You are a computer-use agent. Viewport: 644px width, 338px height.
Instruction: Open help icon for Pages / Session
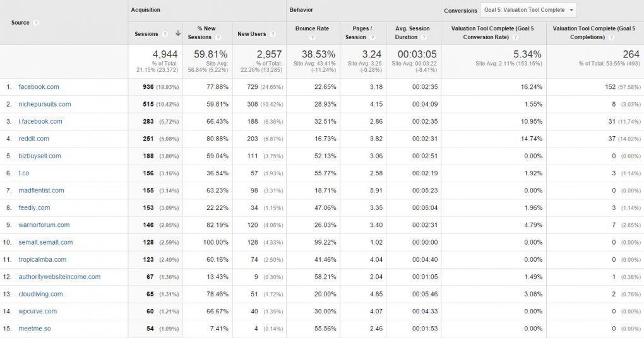click(373, 37)
